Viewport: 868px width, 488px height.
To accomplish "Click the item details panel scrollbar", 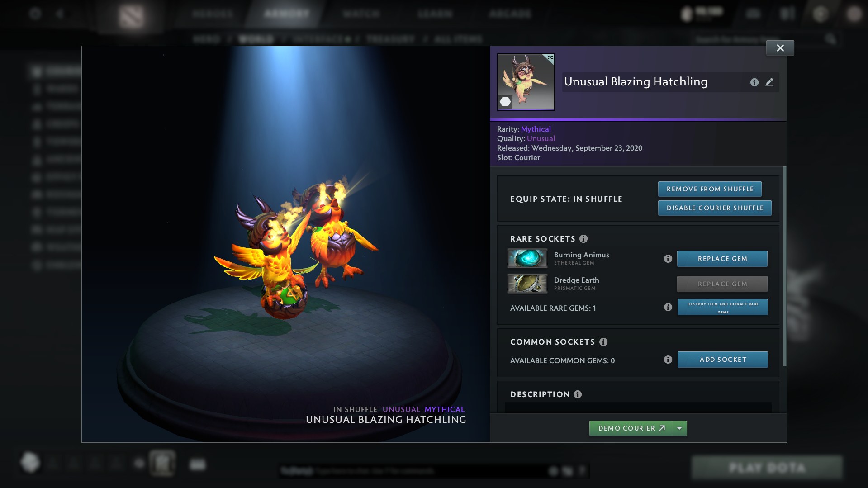I will click(x=784, y=266).
